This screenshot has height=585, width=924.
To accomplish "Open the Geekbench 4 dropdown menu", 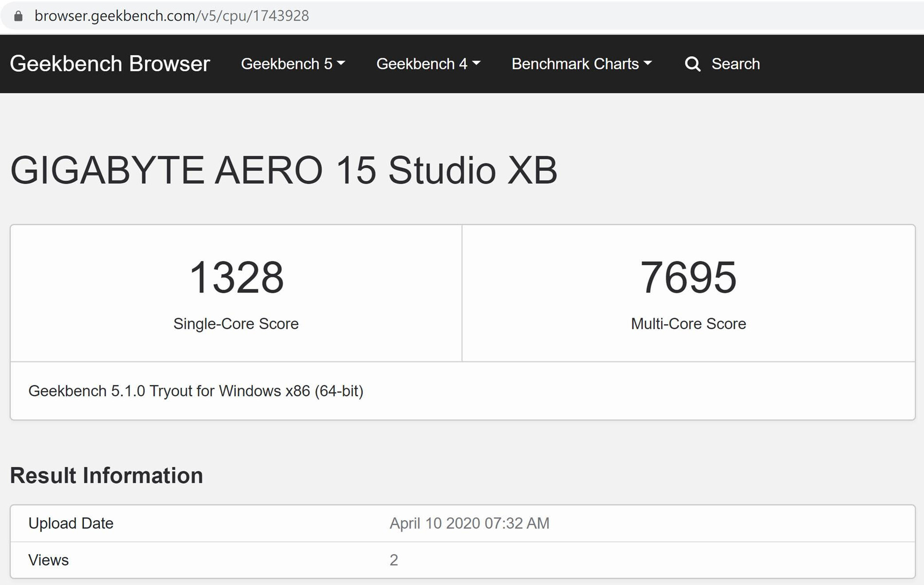I will 428,64.
